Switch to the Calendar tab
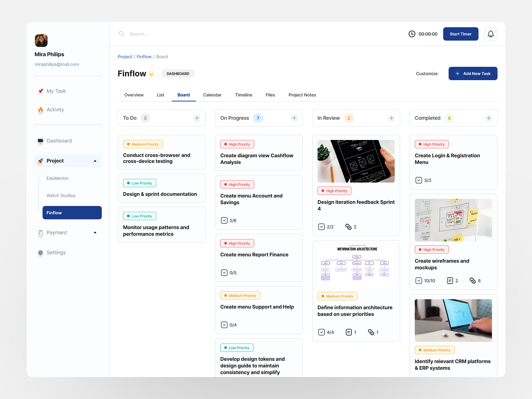Image resolution: width=532 pixels, height=399 pixels. 212,95
